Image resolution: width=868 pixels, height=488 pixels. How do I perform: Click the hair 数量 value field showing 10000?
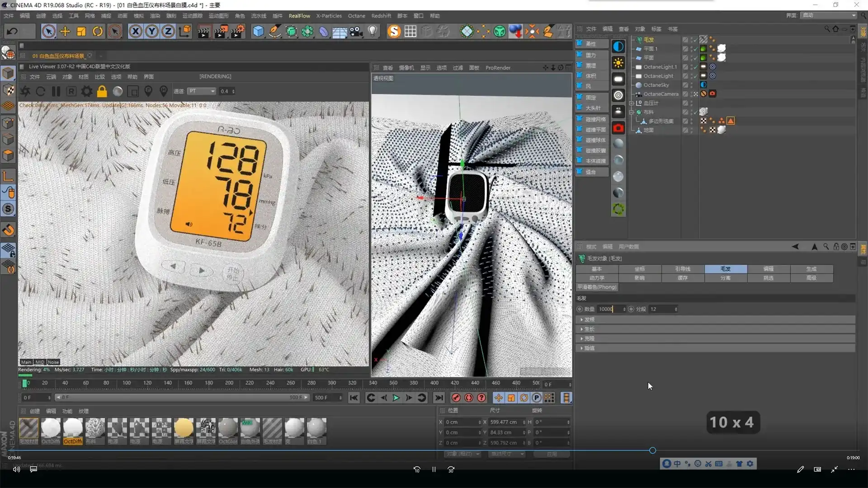[x=608, y=309]
